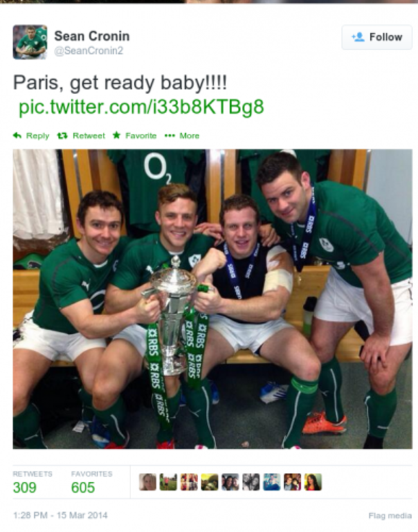View the 605 favorites count

[83, 488]
